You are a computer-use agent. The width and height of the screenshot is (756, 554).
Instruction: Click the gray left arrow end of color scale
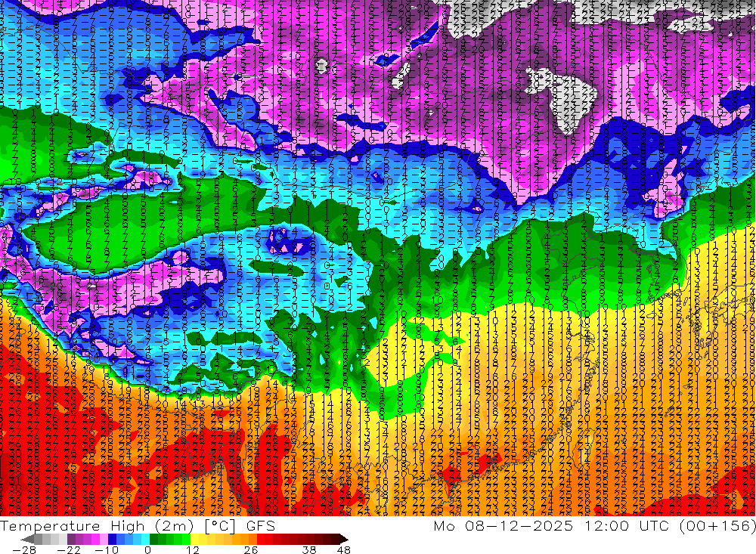pyautogui.click(x=28, y=539)
